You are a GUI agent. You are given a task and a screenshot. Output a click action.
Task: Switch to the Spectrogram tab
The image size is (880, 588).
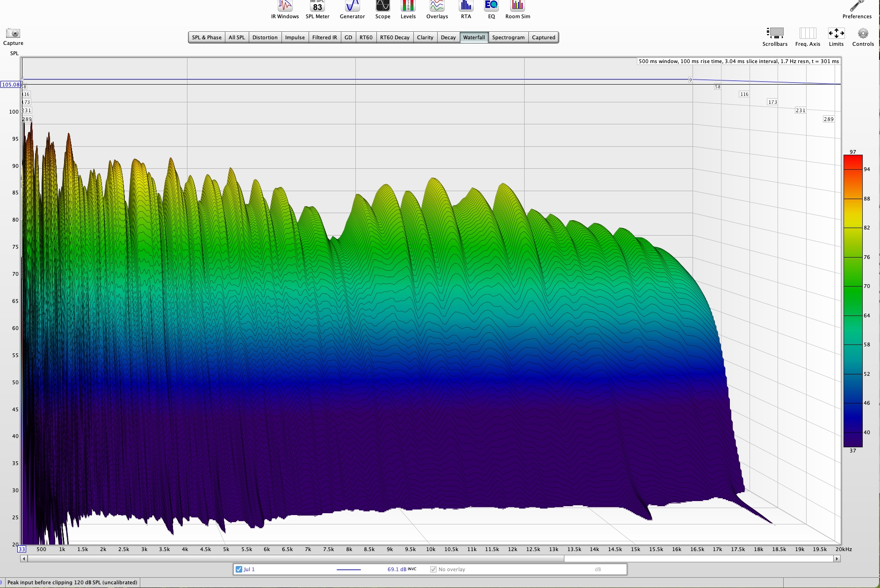tap(508, 37)
